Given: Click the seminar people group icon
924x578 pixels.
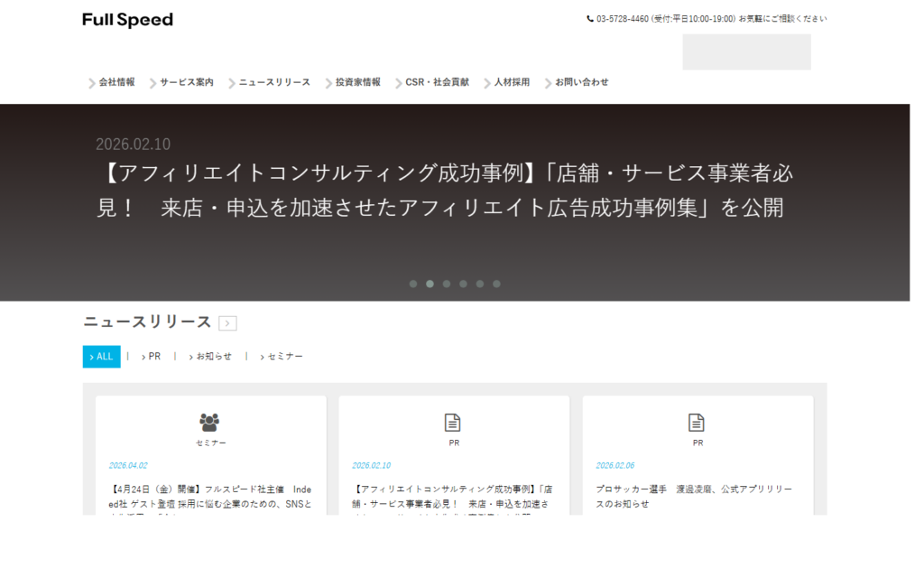Looking at the screenshot, I should 209,422.
